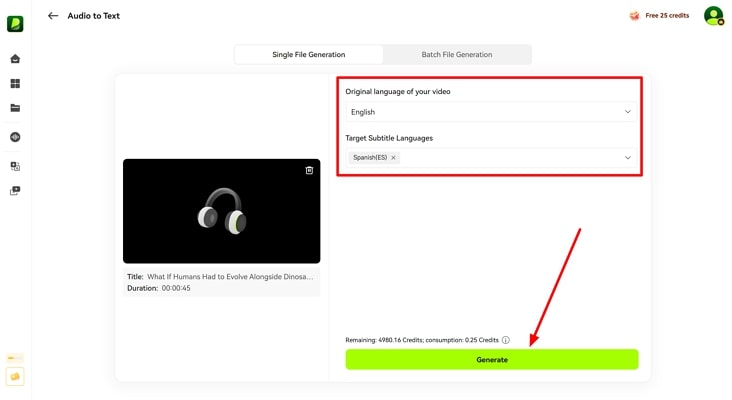Expand the Target Subtitle Languages dropdown arrow
The image size is (732, 400).
point(628,158)
